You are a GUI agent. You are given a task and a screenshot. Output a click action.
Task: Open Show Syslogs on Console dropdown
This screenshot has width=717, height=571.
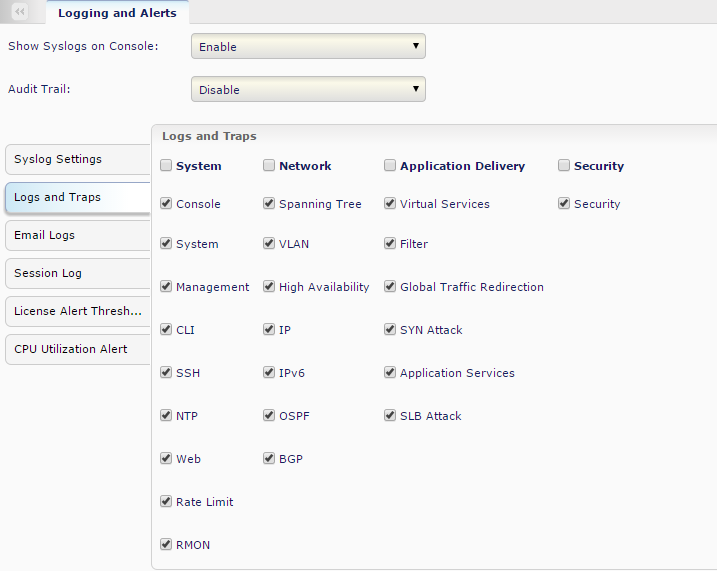(x=308, y=46)
